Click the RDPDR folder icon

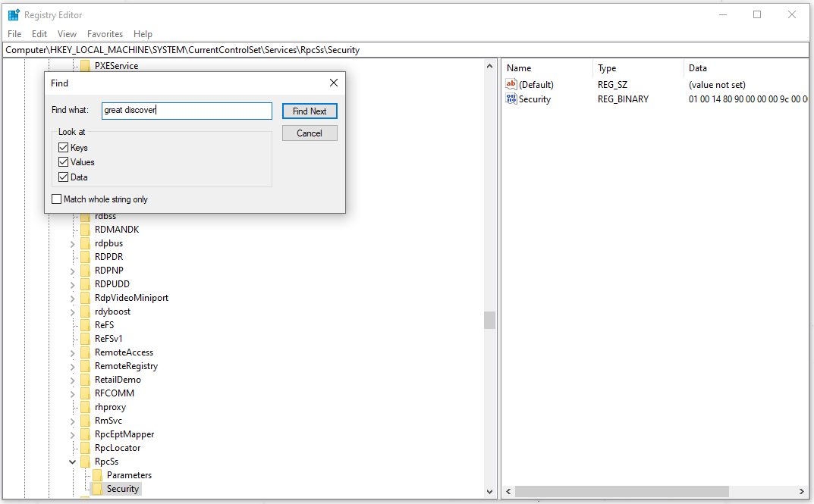tap(85, 257)
